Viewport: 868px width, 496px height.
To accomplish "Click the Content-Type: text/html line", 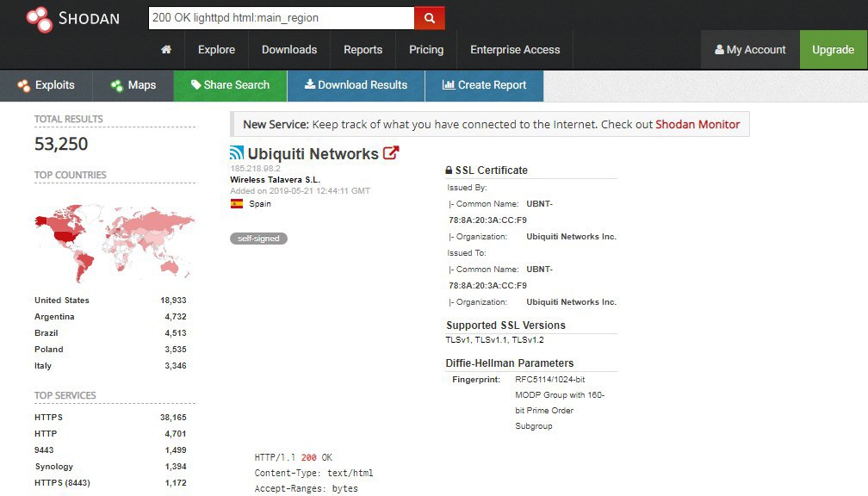I will click(x=313, y=474).
